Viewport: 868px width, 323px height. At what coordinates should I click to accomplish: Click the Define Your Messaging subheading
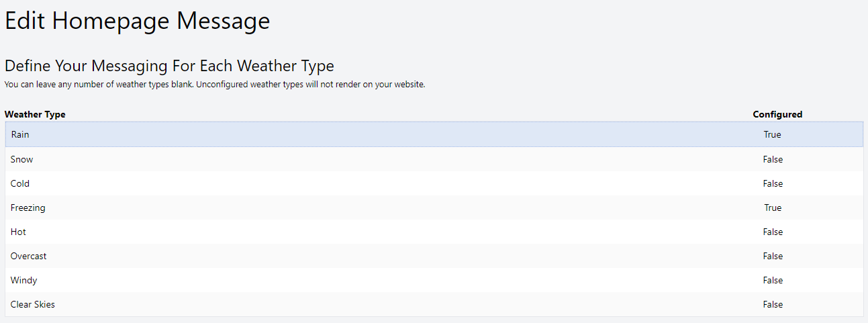169,66
